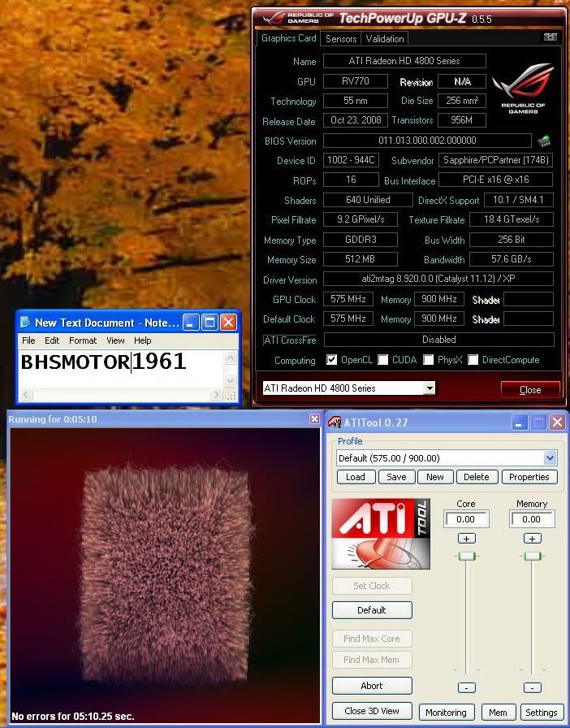The width and height of the screenshot is (570, 728).
Task: Switch to the Validation tab
Action: 385,38
